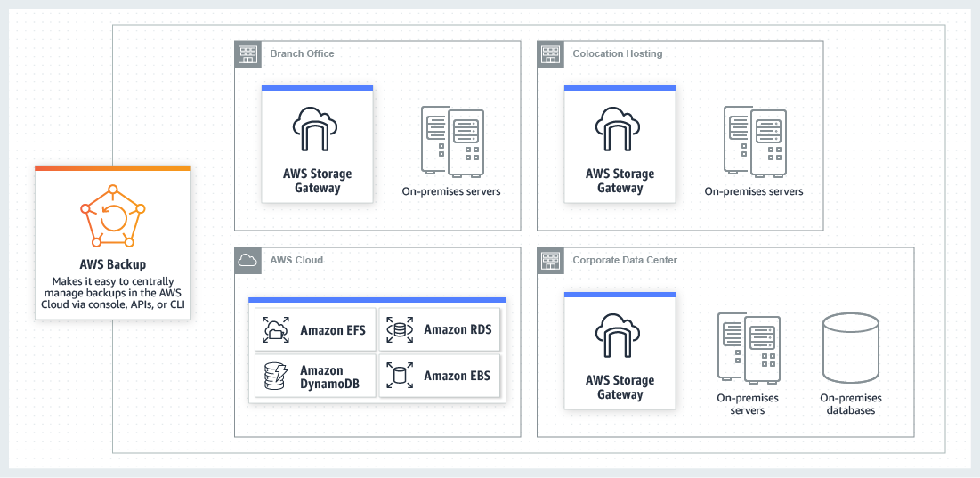Click 'On-premises servers' label in Branch Office
The height and width of the screenshot is (478, 980).
pos(451,191)
